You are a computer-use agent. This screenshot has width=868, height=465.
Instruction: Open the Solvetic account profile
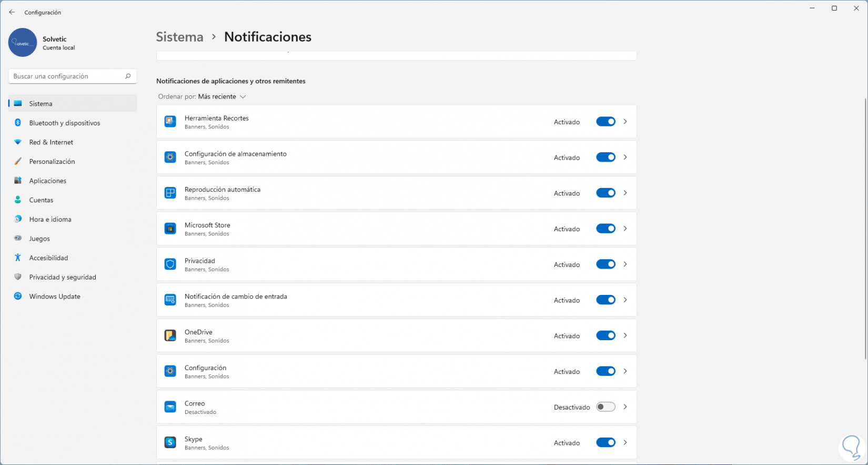pos(42,43)
